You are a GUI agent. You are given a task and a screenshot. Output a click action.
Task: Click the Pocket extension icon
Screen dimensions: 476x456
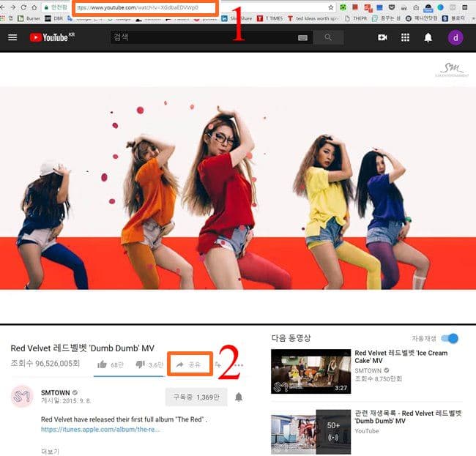[392, 7]
